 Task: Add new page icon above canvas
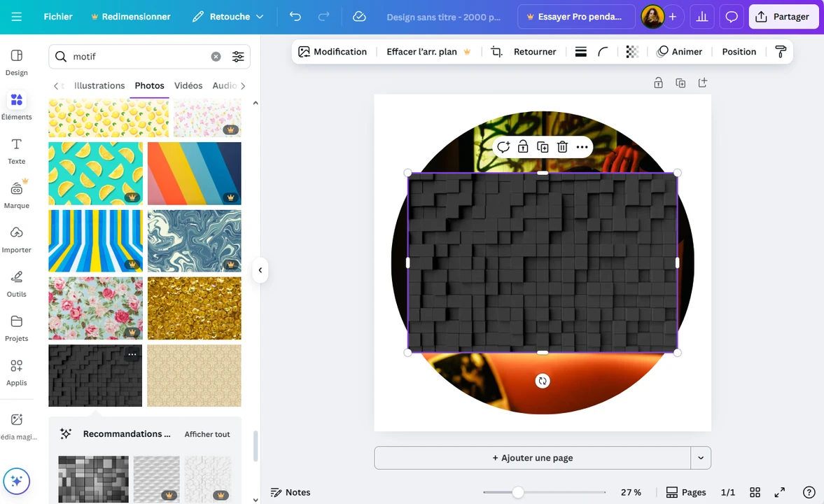[x=703, y=83]
